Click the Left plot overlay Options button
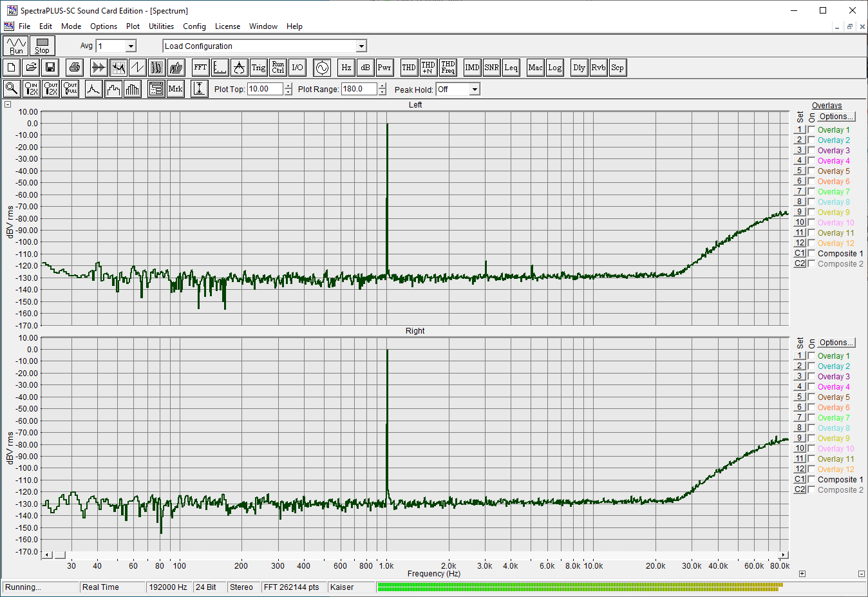 point(836,117)
